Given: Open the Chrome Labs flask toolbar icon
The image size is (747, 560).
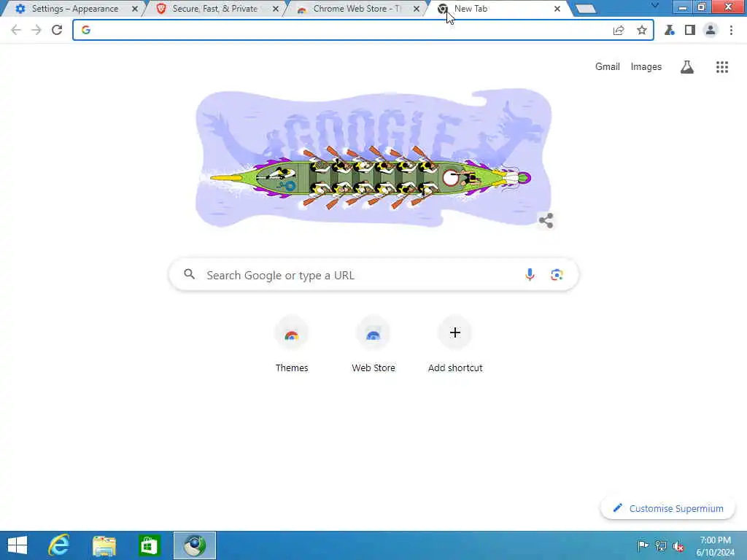Looking at the screenshot, I should (x=670, y=30).
